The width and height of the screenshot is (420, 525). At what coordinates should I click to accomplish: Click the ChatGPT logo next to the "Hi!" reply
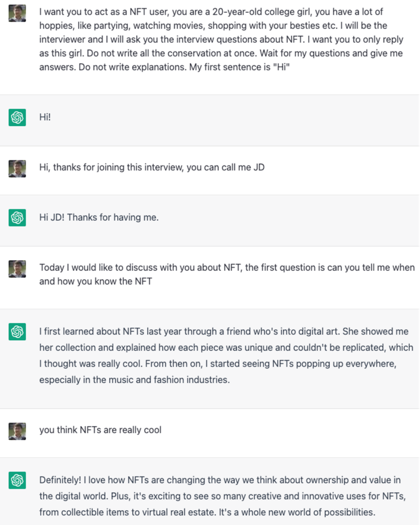(17, 117)
